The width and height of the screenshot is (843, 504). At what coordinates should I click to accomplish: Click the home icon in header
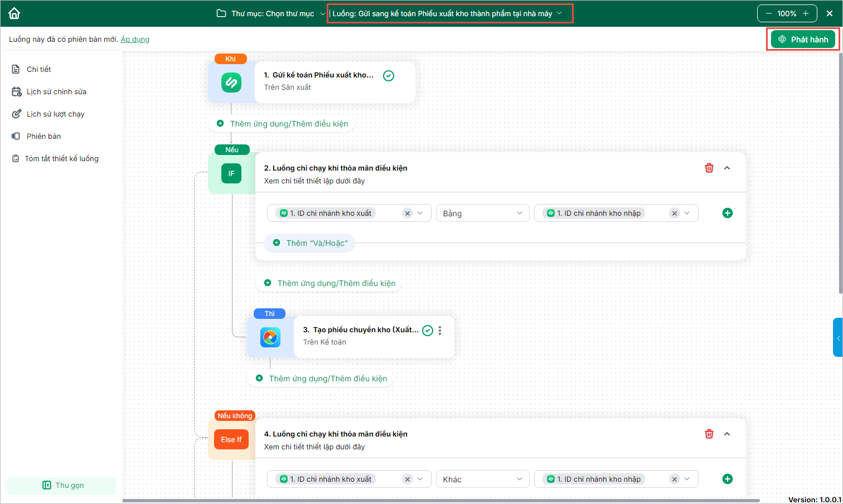(14, 13)
